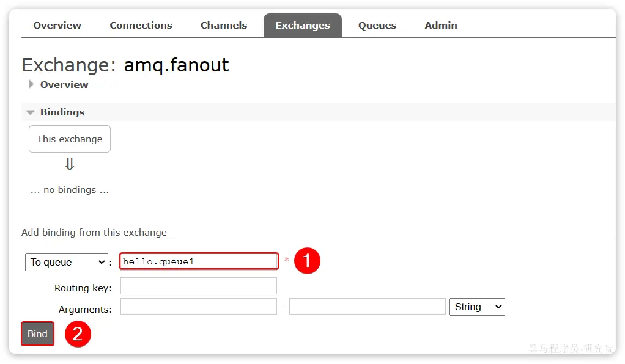This screenshot has width=625, height=364.
Task: Click the downward double arrow under This exchange
Action: [x=70, y=164]
